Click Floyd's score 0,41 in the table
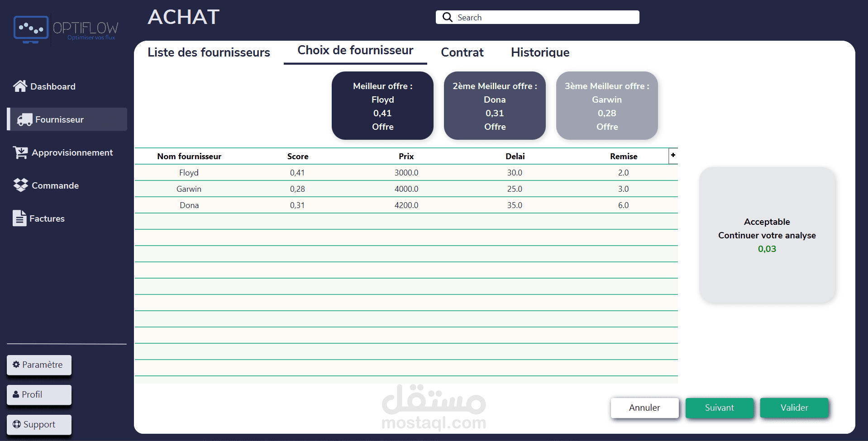 click(297, 172)
